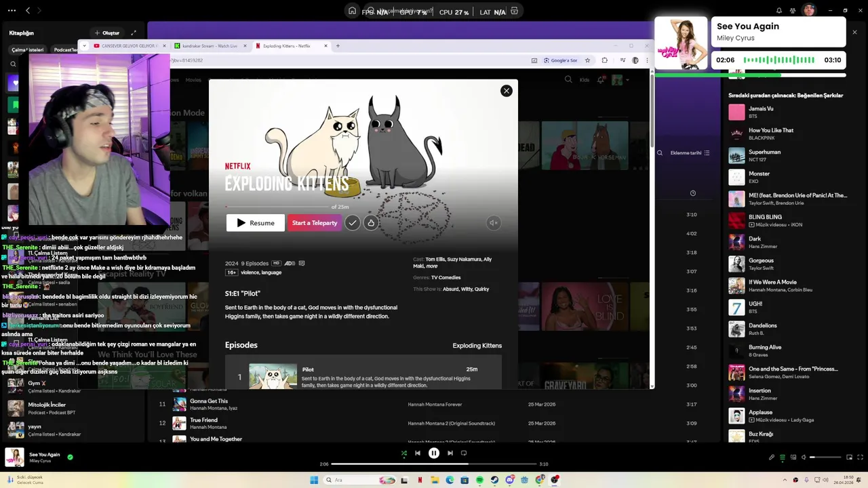Open the Netflix Kids link

[x=585, y=80]
